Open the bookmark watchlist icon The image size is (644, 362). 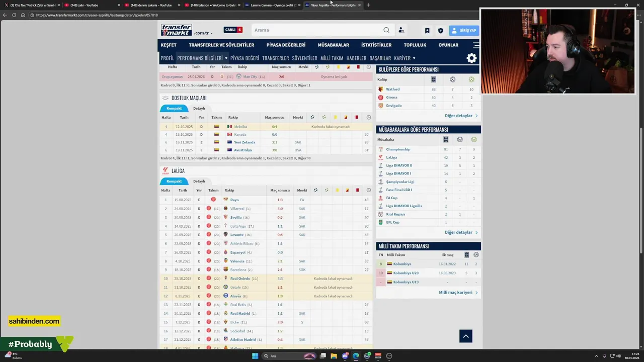tap(427, 31)
